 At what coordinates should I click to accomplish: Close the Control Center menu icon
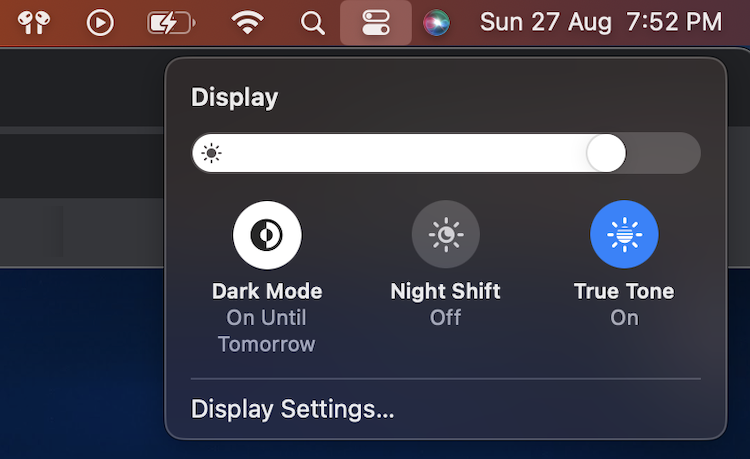(x=376, y=22)
